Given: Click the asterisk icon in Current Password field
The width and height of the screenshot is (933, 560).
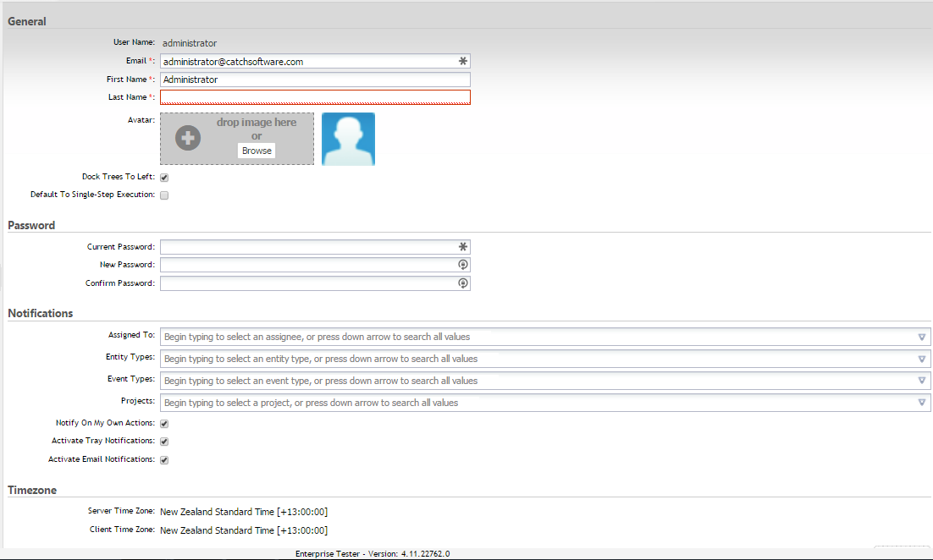Looking at the screenshot, I should (x=462, y=247).
